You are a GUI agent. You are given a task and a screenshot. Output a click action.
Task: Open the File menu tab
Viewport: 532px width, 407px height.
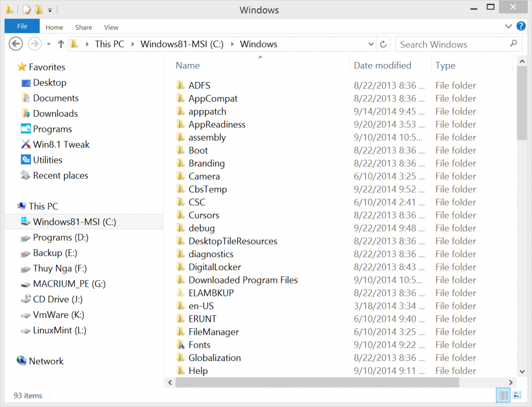tap(22, 26)
